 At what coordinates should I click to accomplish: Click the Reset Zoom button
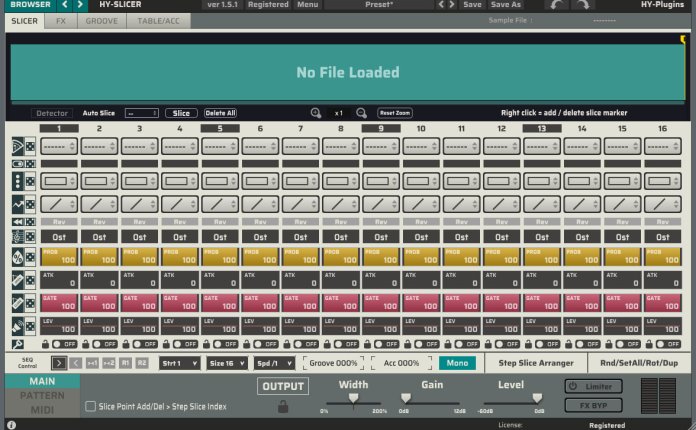pos(395,113)
